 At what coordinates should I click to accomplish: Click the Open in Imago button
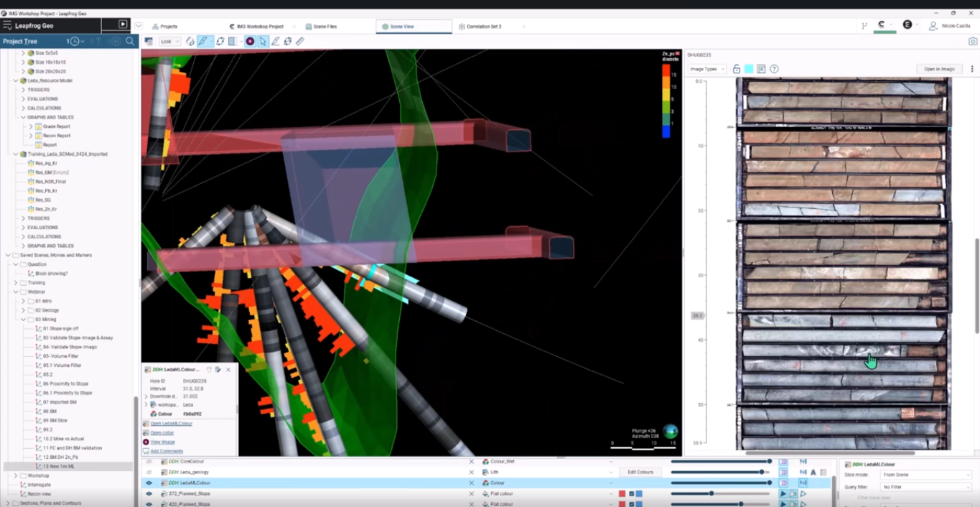(x=938, y=69)
